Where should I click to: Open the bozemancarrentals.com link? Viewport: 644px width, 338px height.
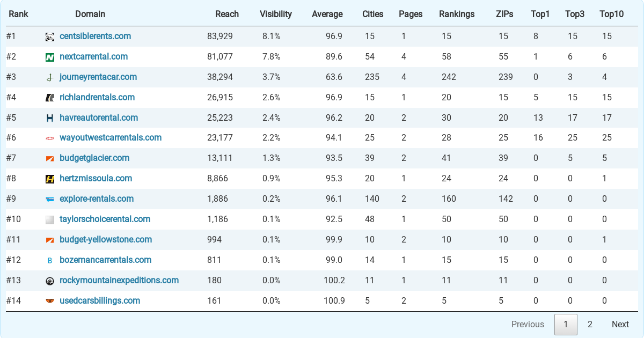[x=106, y=260]
